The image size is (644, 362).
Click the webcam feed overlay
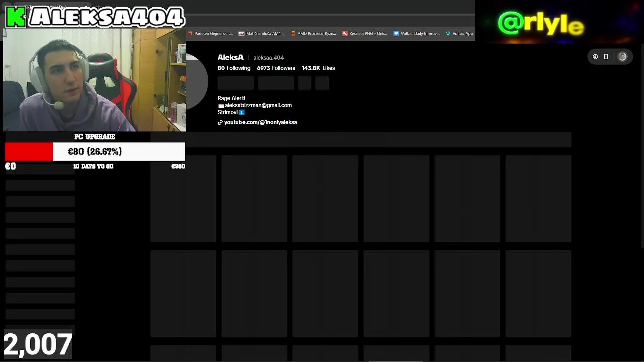coord(95,79)
